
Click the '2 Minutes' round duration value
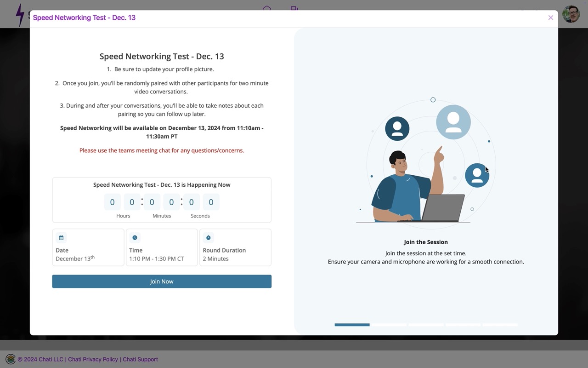tap(215, 259)
